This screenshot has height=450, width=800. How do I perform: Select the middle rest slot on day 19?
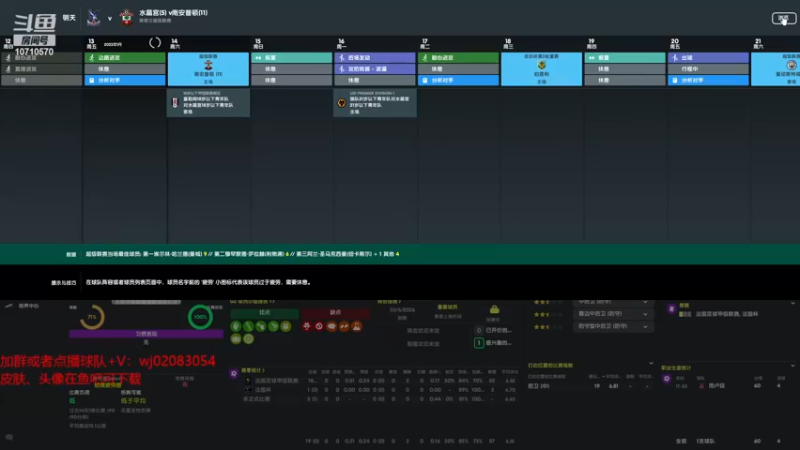pos(625,69)
